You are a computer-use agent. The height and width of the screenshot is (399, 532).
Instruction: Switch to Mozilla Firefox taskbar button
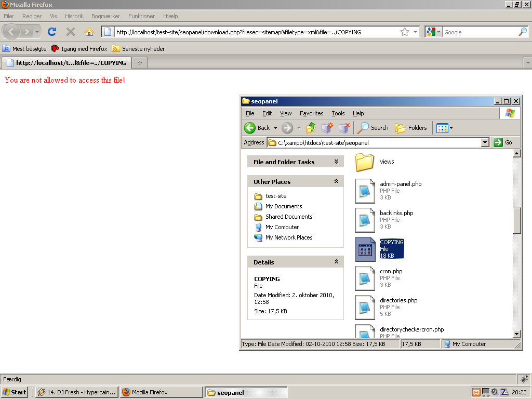point(162,392)
